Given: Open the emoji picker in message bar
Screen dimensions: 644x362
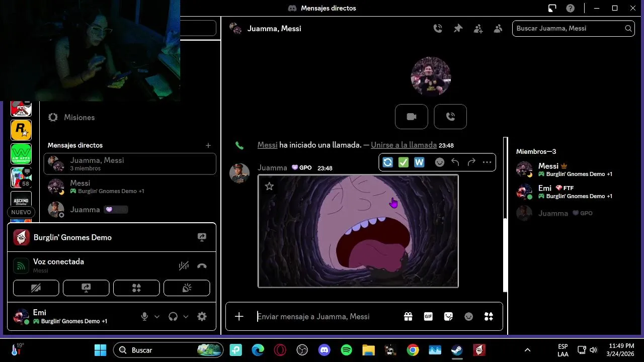Looking at the screenshot, I should click(468, 316).
